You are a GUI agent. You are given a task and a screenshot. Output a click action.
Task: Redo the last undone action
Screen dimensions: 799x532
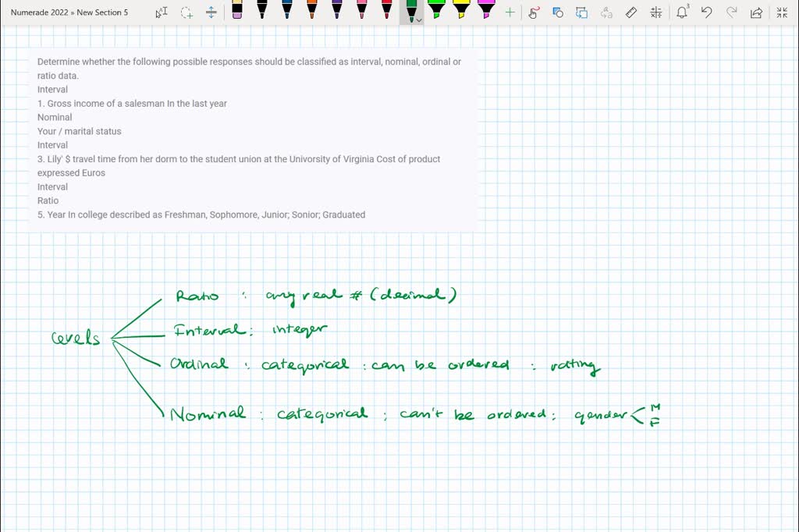coord(732,12)
